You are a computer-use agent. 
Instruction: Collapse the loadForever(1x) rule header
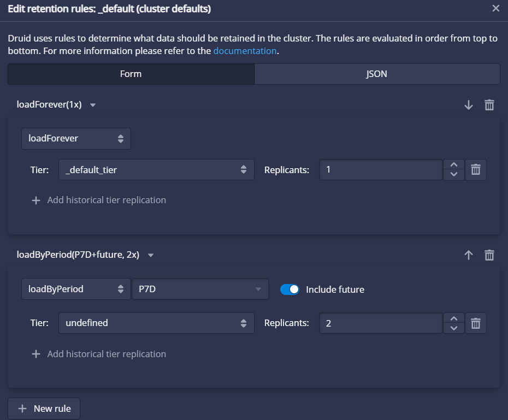(x=56, y=105)
